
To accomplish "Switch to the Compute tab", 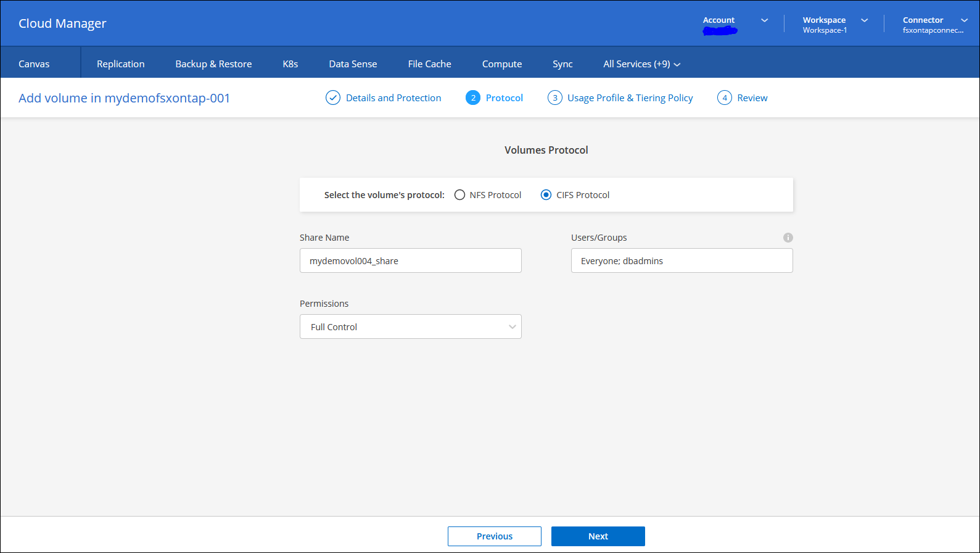I will [x=502, y=64].
